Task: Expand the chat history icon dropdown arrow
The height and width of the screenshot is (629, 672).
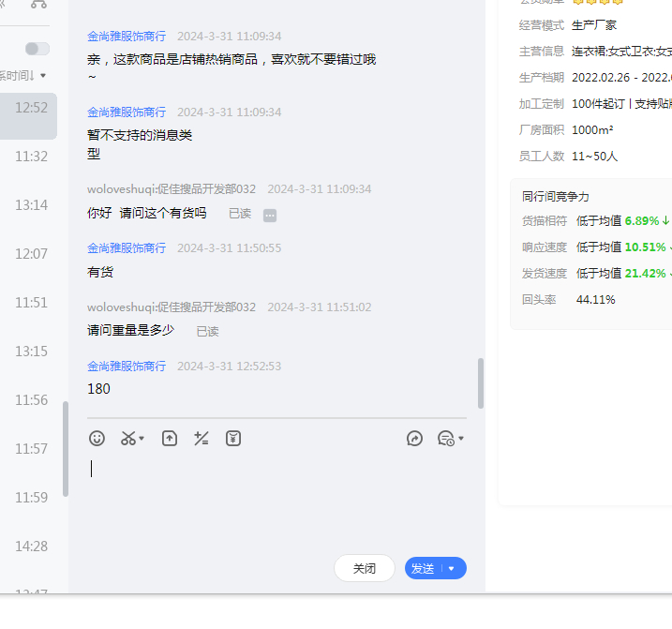Action: coord(461,439)
